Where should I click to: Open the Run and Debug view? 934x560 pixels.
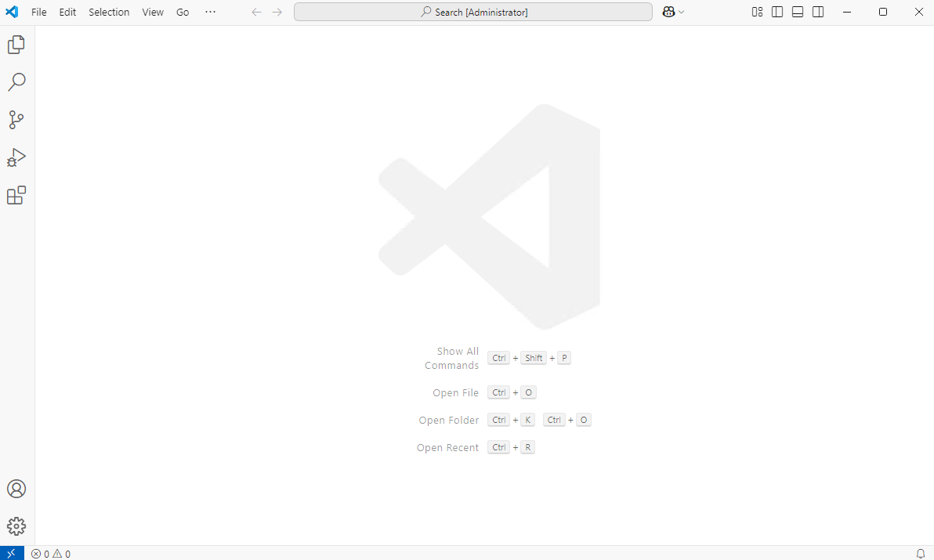click(x=16, y=157)
